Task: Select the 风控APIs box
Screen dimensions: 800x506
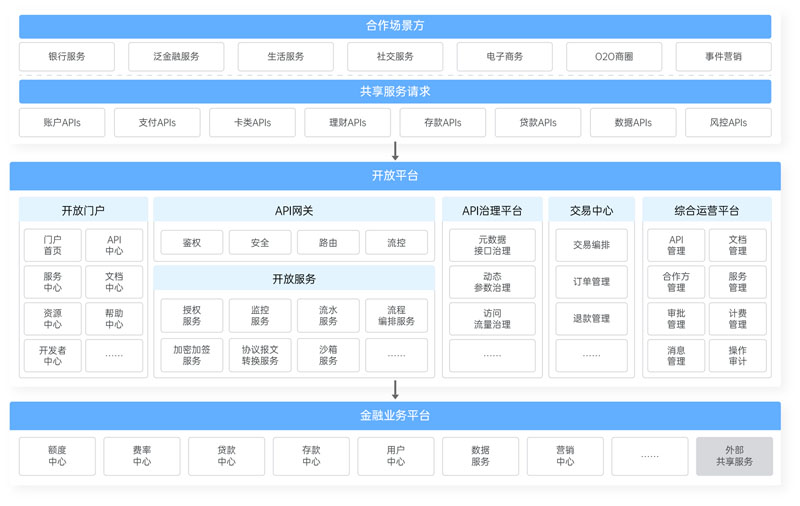Action: click(x=728, y=123)
